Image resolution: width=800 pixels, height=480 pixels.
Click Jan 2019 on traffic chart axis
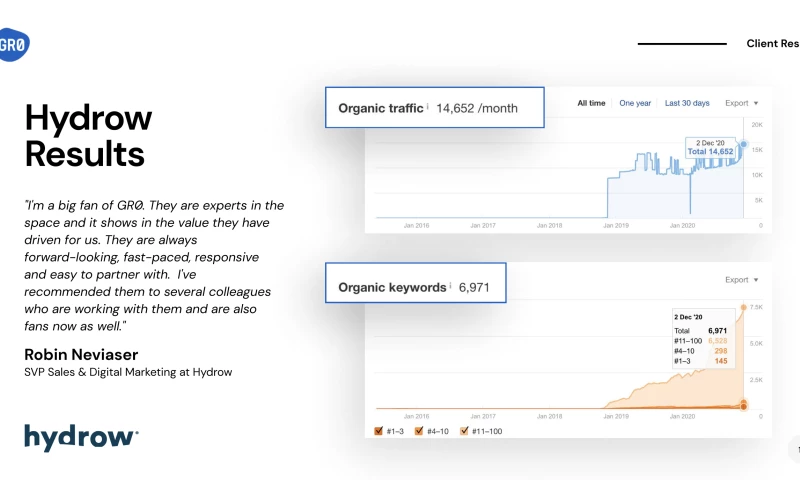[x=616, y=226]
